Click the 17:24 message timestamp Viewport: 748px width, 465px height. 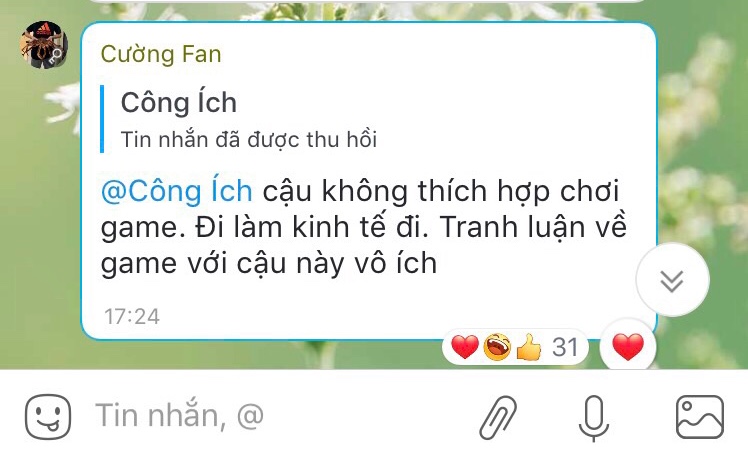pyautogui.click(x=132, y=317)
